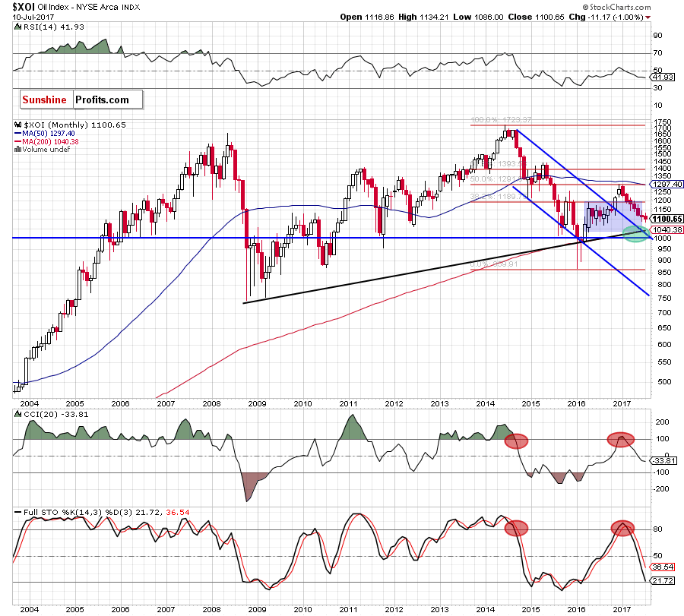Click 2006 on the bottom stochastic time axis
This screenshot has width=684, height=616.
coord(120,609)
